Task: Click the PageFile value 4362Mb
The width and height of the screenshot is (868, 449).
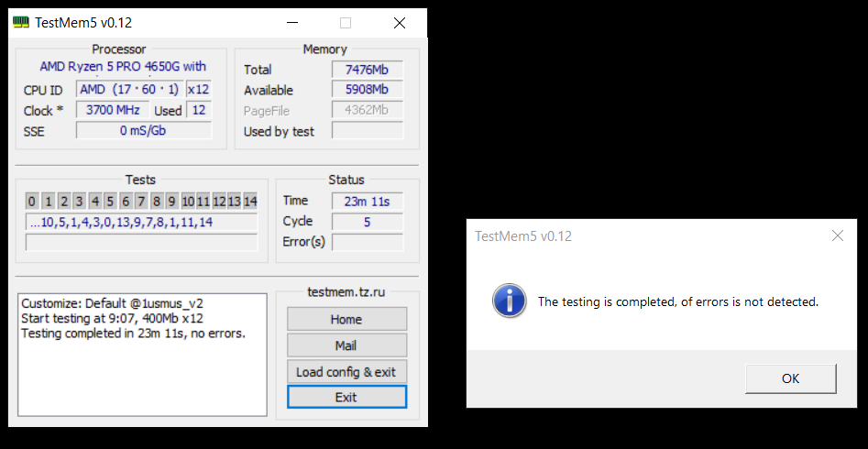Action: click(x=367, y=110)
